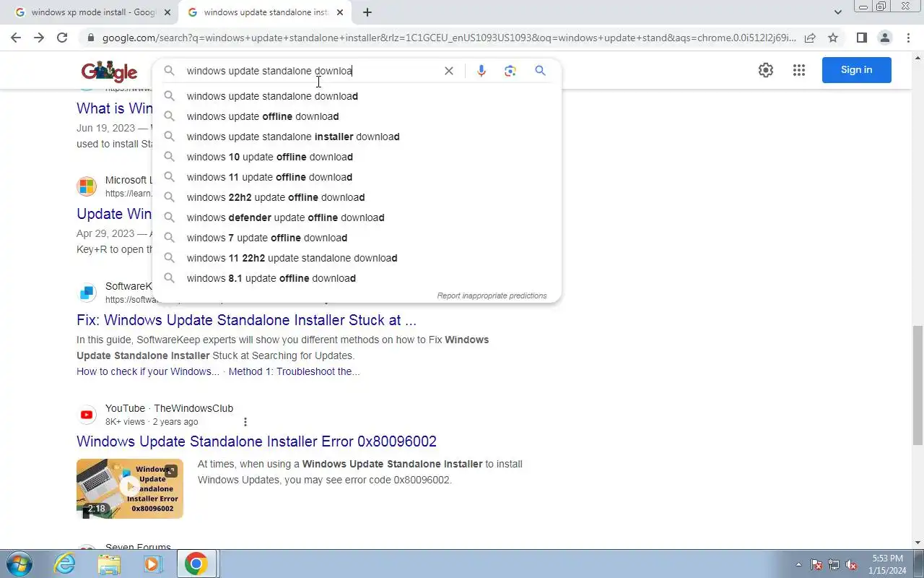
Task: Launch Internet Explorer from taskbar
Action: pyautogui.click(x=65, y=564)
